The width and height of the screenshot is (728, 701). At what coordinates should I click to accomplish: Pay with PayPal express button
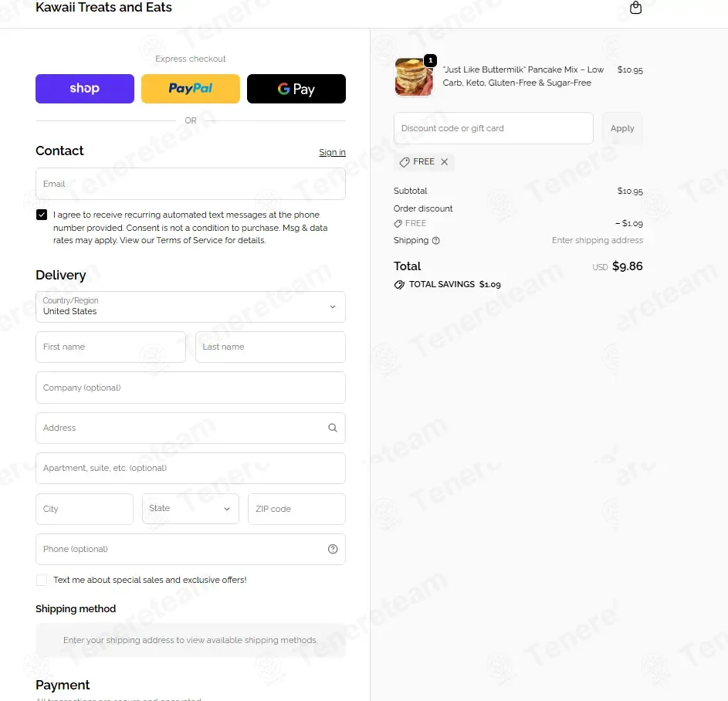click(191, 89)
